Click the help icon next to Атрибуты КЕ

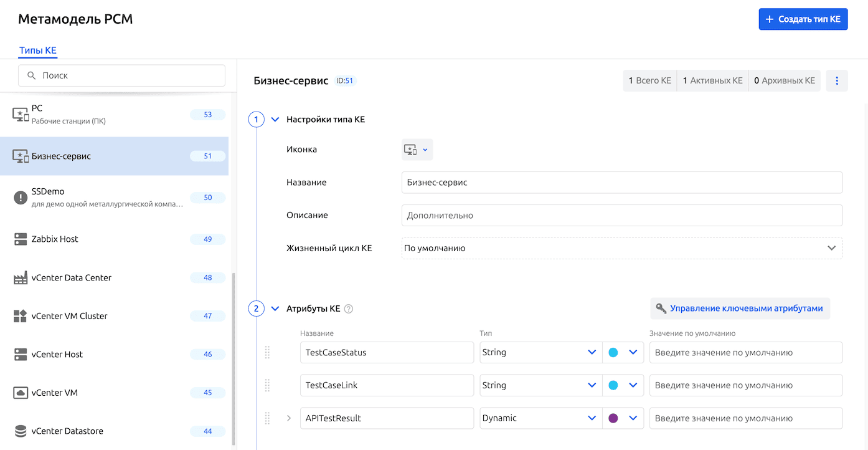pyautogui.click(x=349, y=309)
